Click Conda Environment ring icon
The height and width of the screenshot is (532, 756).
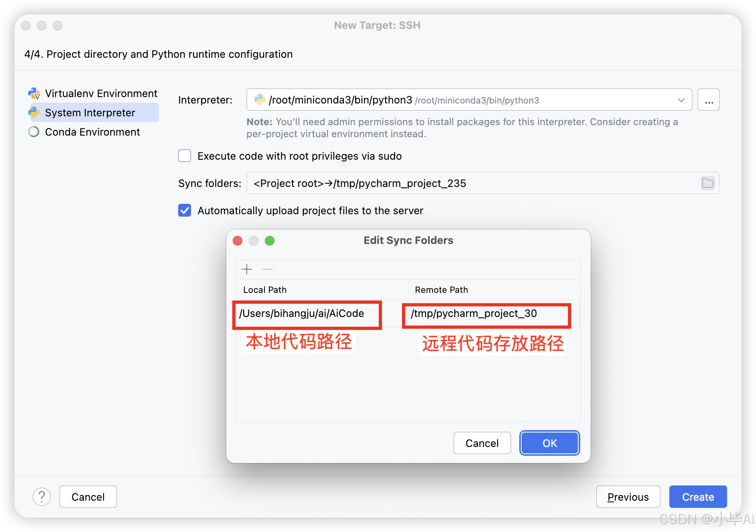pos(34,132)
